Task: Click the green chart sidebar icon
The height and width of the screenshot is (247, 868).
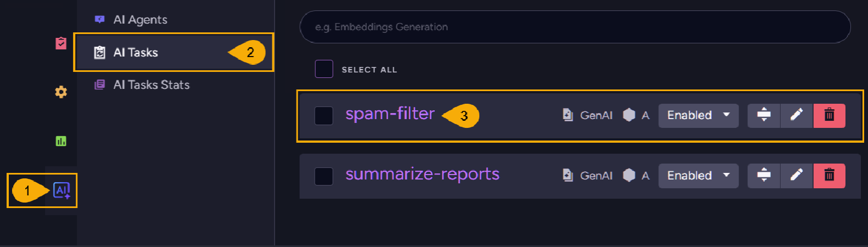Action: [61, 141]
